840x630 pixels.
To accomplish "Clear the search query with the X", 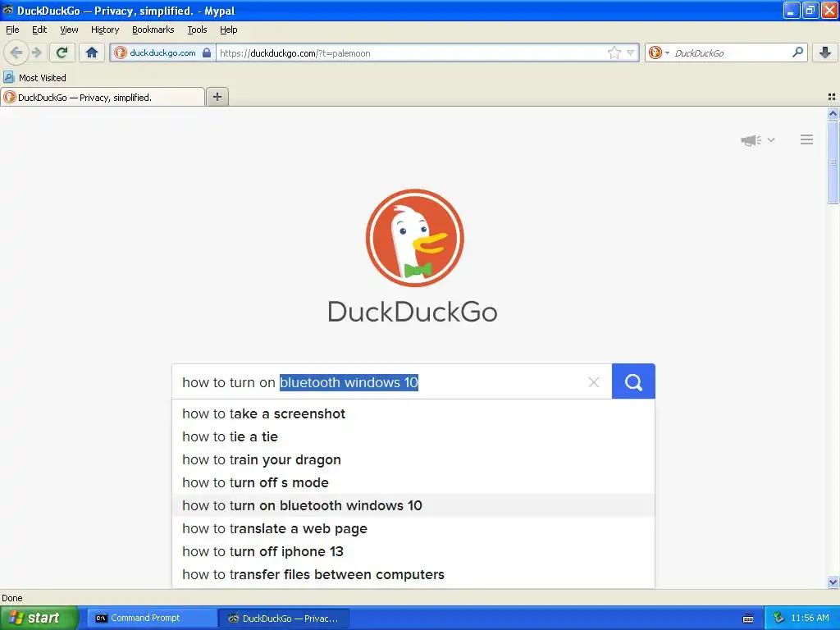I will pyautogui.click(x=594, y=382).
